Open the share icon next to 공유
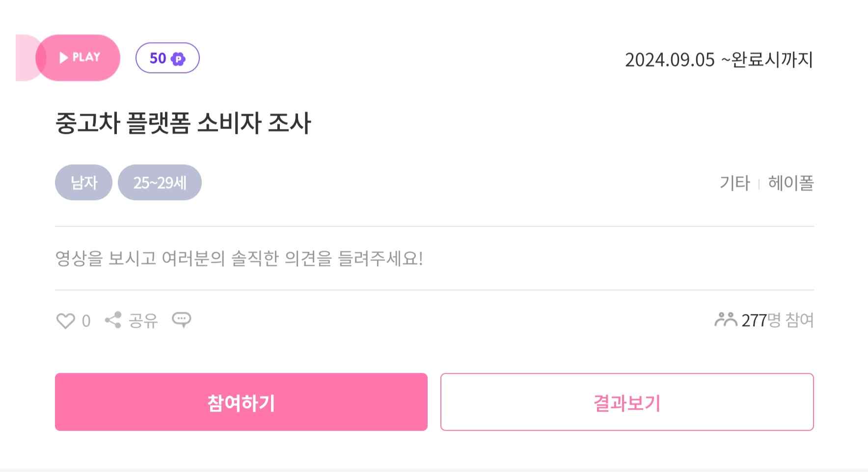868x472 pixels. coord(113,320)
